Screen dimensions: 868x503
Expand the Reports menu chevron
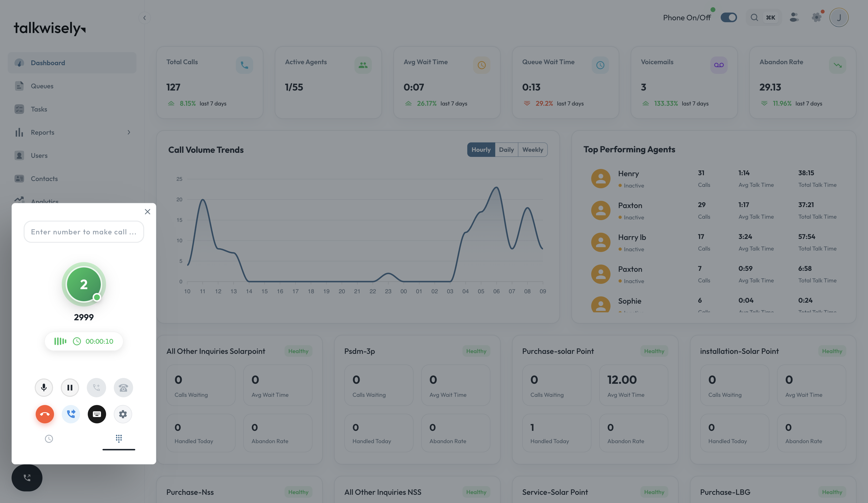coord(129,132)
